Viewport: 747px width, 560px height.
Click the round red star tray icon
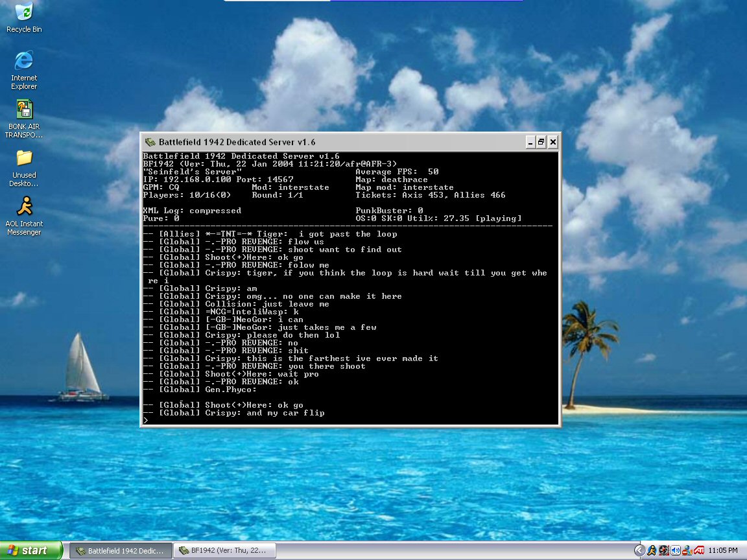point(663,550)
